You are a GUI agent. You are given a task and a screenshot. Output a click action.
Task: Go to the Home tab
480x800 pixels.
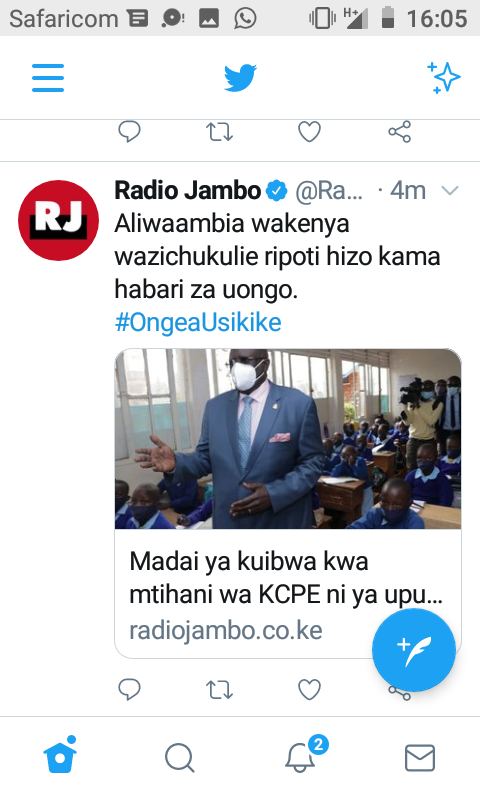[x=60, y=755]
